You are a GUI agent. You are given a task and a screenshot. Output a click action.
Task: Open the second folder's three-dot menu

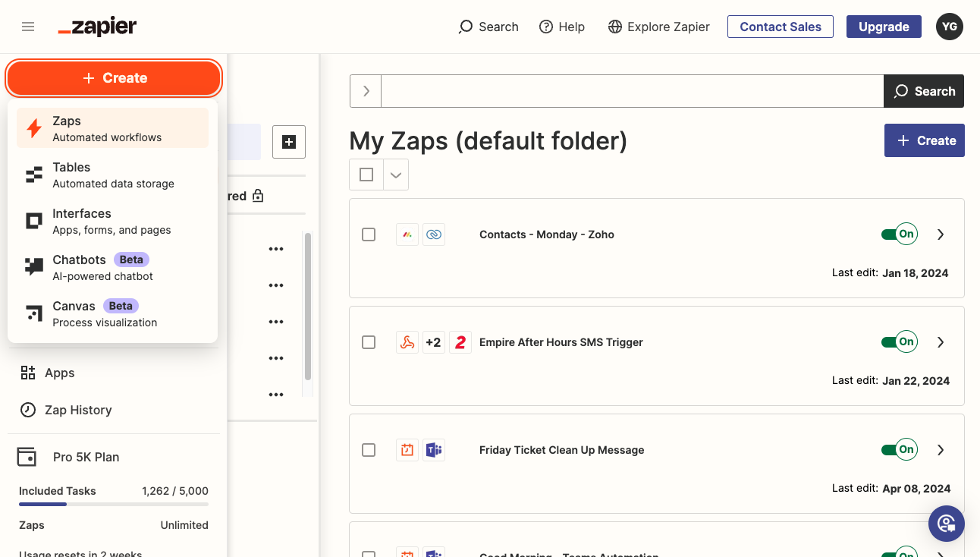coord(276,285)
